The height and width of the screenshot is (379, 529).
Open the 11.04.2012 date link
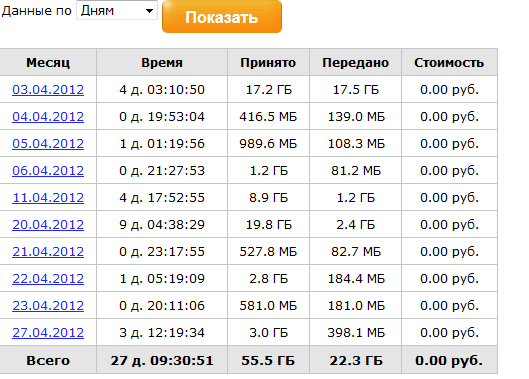tap(48, 197)
